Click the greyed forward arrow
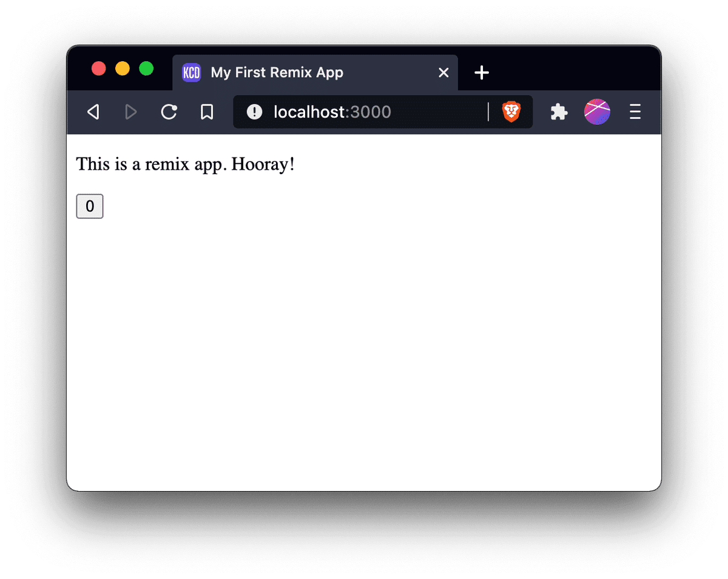Image resolution: width=728 pixels, height=579 pixels. pyautogui.click(x=130, y=112)
